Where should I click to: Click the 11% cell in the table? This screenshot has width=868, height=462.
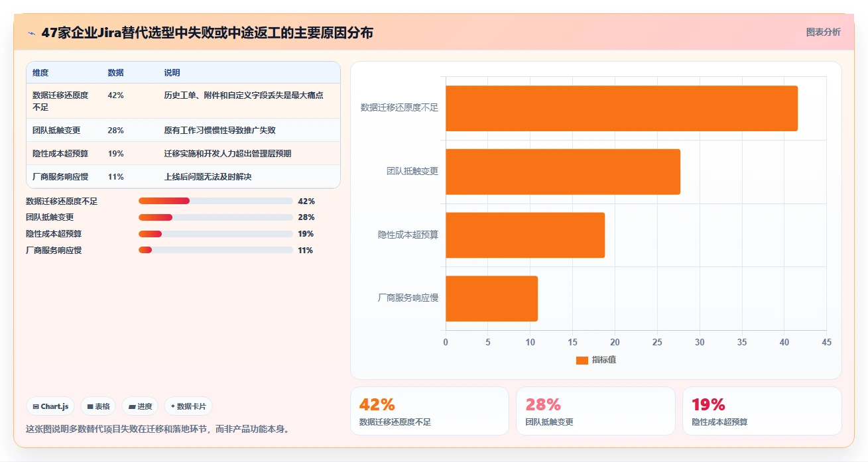pos(115,177)
